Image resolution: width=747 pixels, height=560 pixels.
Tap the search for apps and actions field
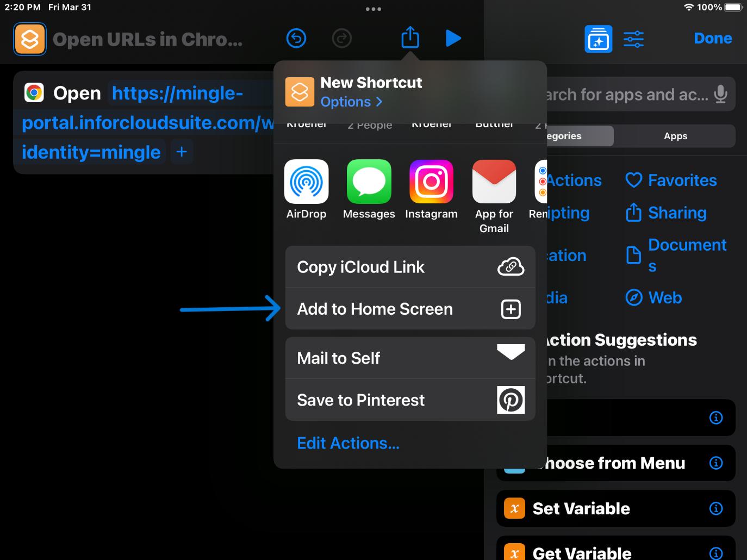pyautogui.click(x=641, y=95)
